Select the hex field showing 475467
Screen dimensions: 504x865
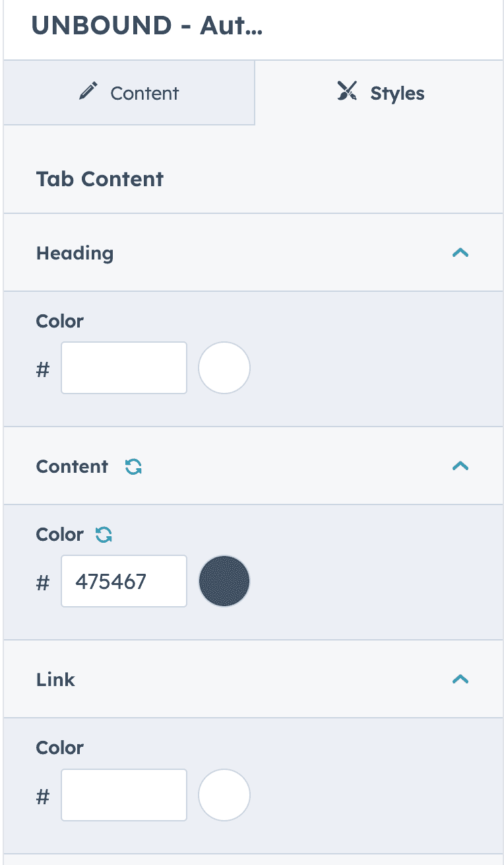pyautogui.click(x=123, y=581)
